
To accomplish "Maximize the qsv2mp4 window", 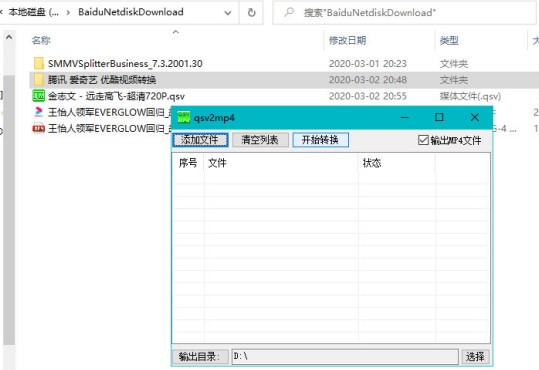I will [439, 118].
